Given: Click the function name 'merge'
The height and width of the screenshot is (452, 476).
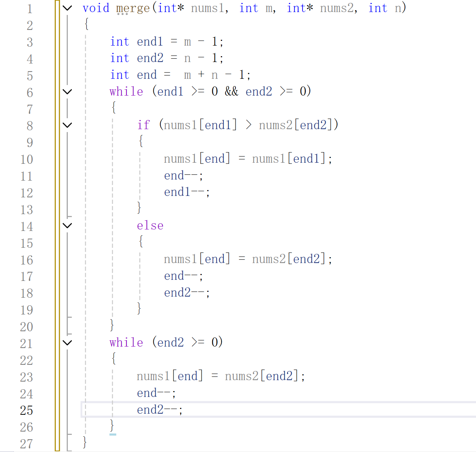Looking at the screenshot, I should (133, 9).
